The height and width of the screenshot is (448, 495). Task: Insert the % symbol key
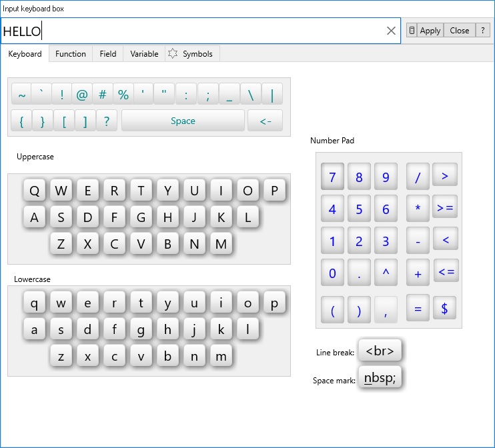[123, 94]
